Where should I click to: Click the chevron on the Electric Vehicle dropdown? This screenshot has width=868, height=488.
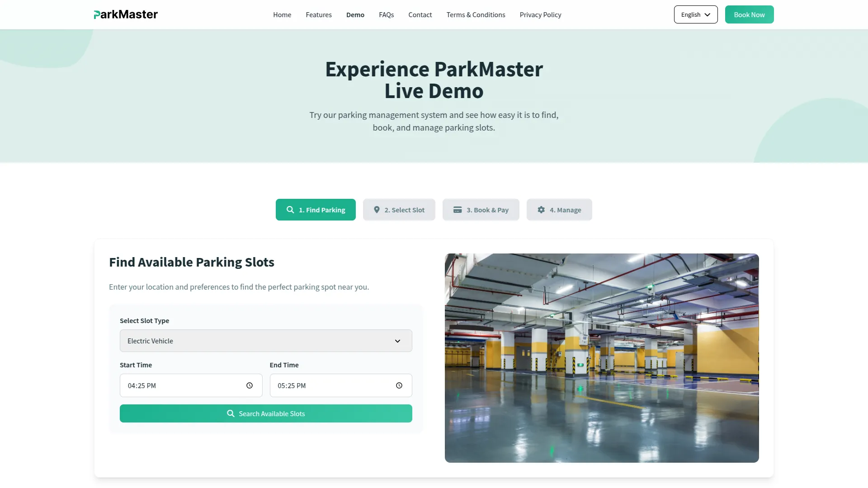pos(397,341)
